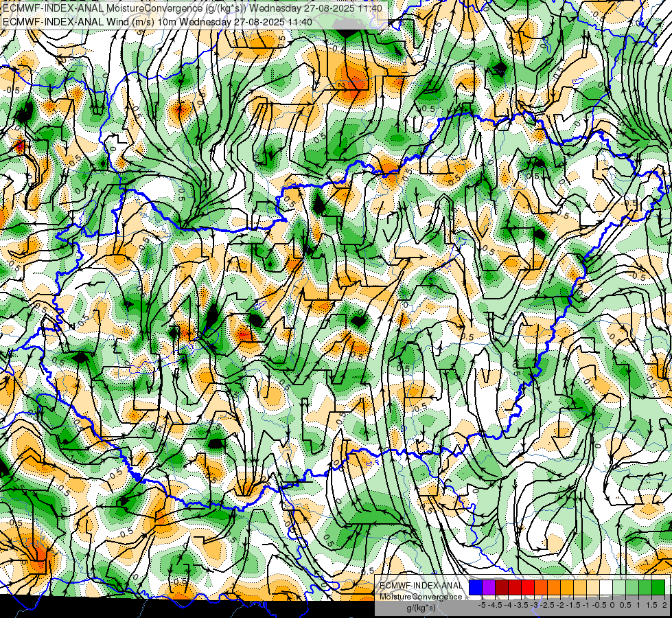This screenshot has height=618, width=672.
Task: Click the 1.5 legend scale value
Action: [x=651, y=605]
